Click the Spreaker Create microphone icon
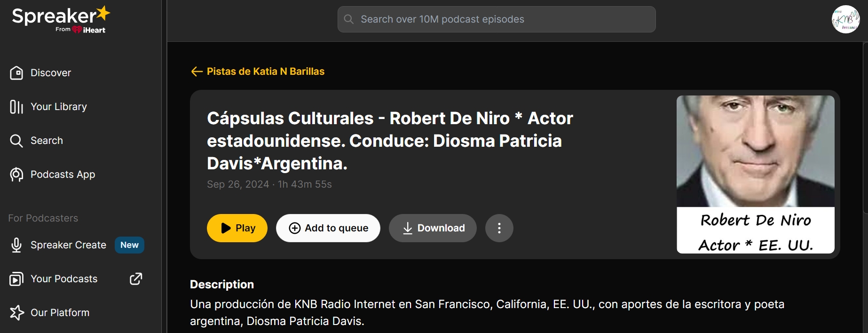The width and height of the screenshot is (868, 333). point(16,245)
